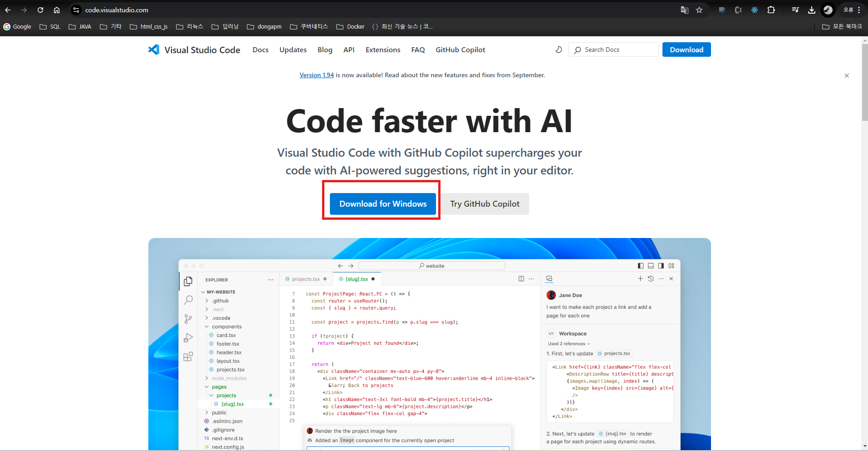Open the Version 1.94 link
The height and width of the screenshot is (451, 868).
coord(317,75)
